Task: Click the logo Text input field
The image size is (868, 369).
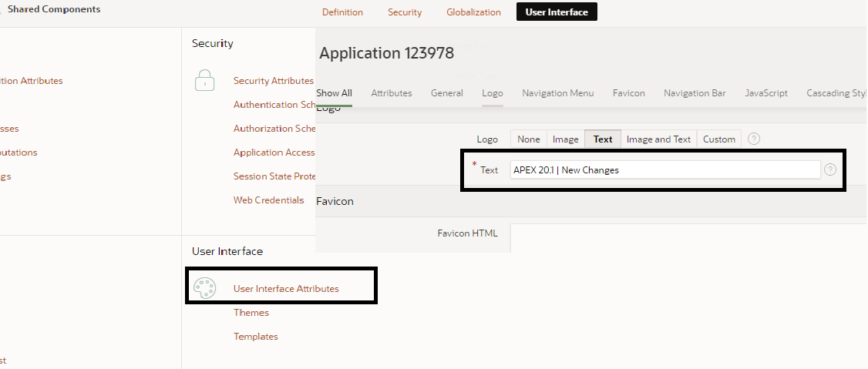Action: (664, 169)
